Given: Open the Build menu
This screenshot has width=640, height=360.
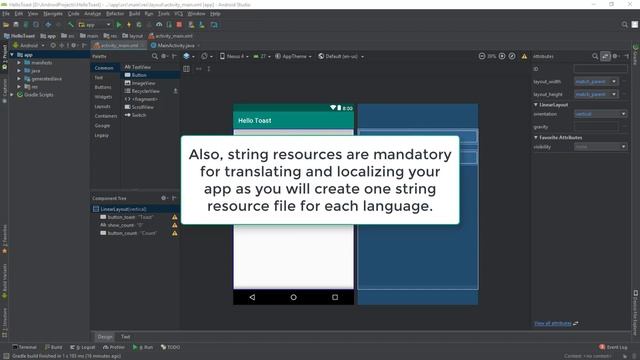Looking at the screenshot, I should point(134,14).
